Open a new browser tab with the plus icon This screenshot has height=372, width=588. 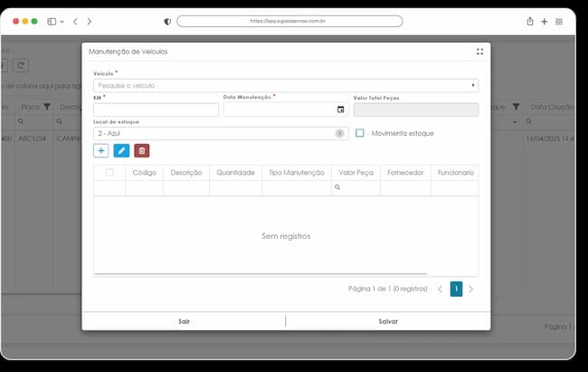pyautogui.click(x=544, y=22)
